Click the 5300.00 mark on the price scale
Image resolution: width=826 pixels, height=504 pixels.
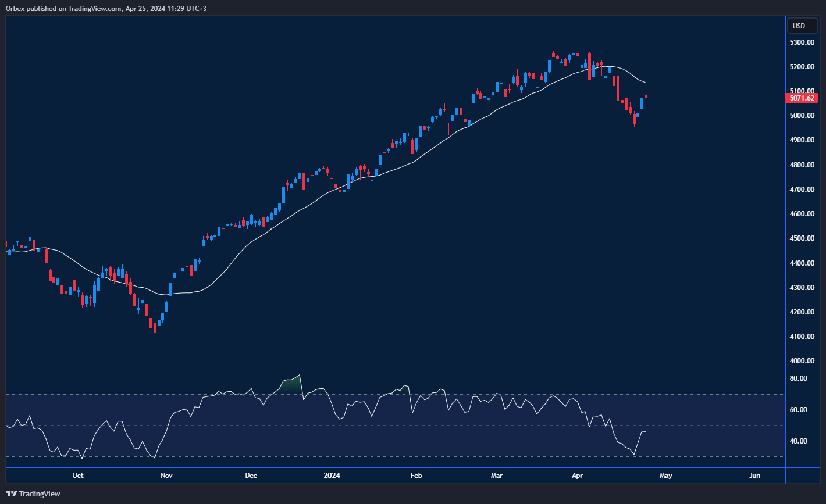point(801,42)
